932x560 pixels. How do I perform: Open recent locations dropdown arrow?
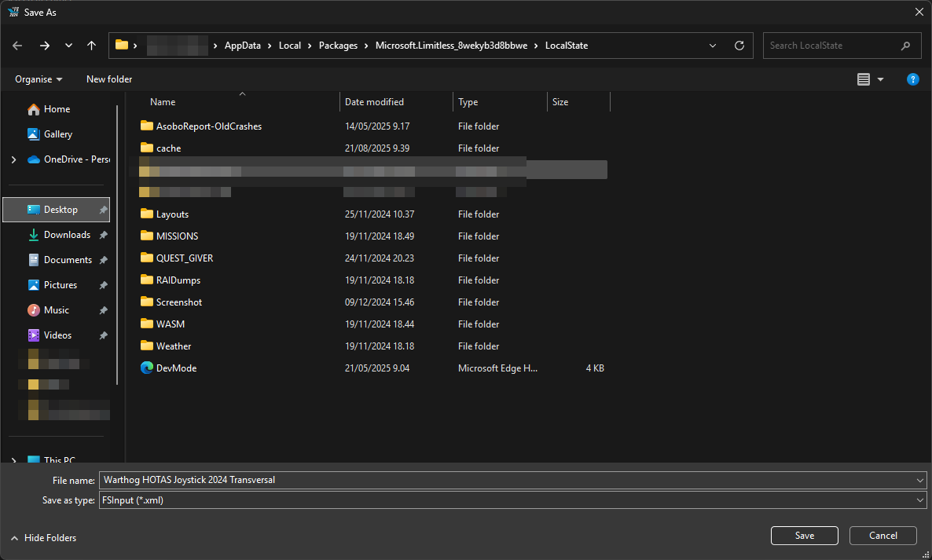click(68, 46)
